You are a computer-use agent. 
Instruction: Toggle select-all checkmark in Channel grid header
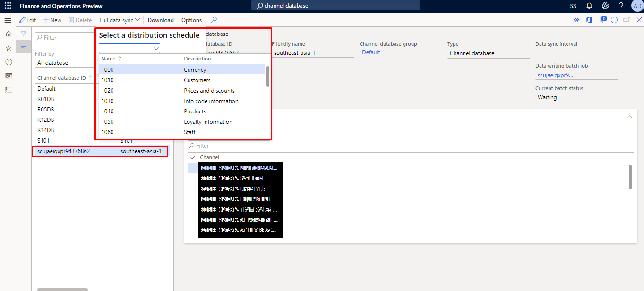coord(193,157)
